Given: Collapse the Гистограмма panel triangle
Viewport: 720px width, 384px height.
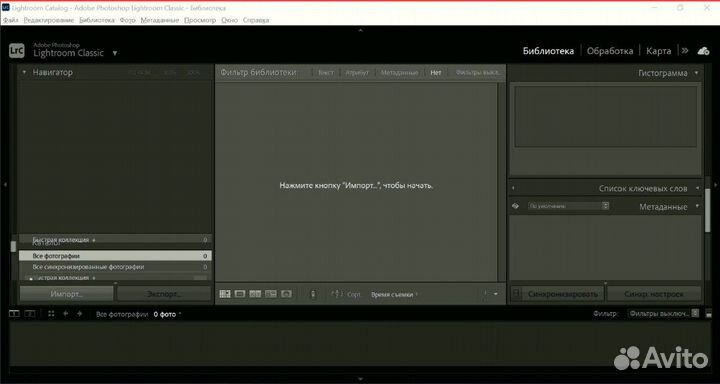Looking at the screenshot, I should pyautogui.click(x=697, y=73).
